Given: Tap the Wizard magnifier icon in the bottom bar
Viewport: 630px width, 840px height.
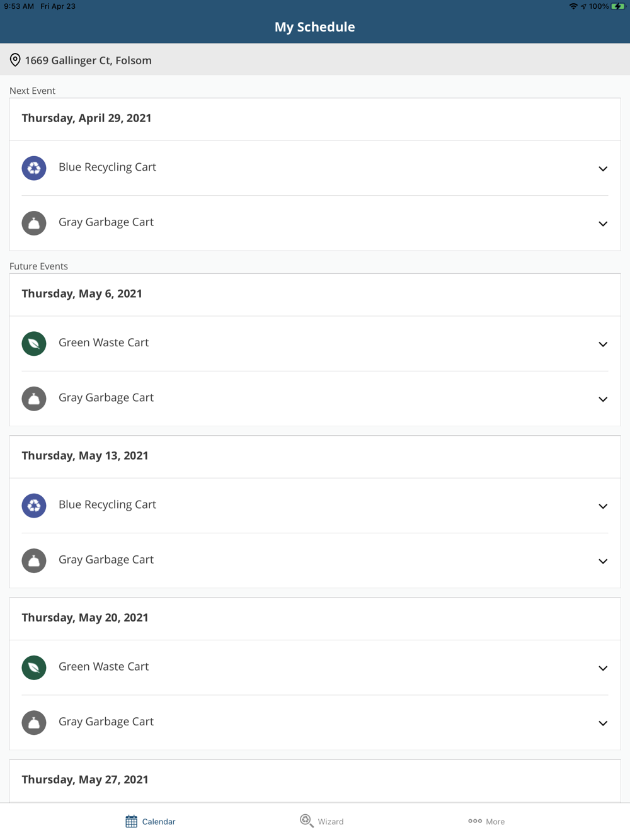Looking at the screenshot, I should 306,820.
